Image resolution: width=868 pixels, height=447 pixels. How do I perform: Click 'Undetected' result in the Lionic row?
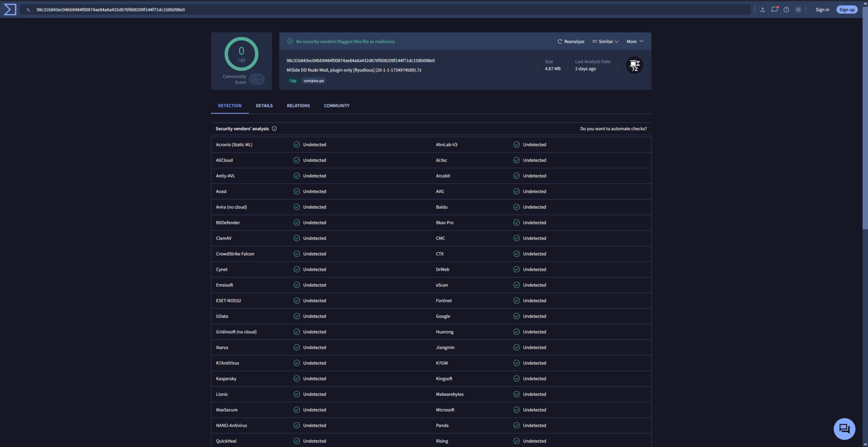coord(315,394)
